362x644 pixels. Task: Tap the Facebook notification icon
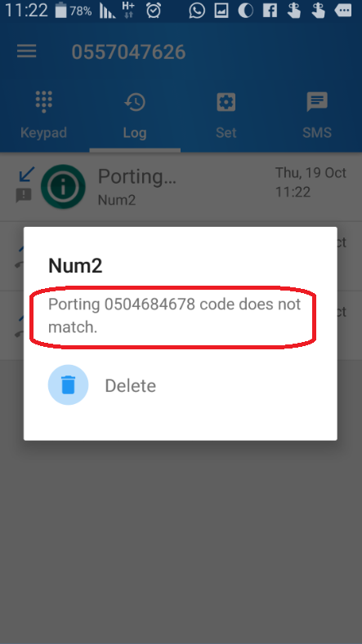tap(270, 11)
